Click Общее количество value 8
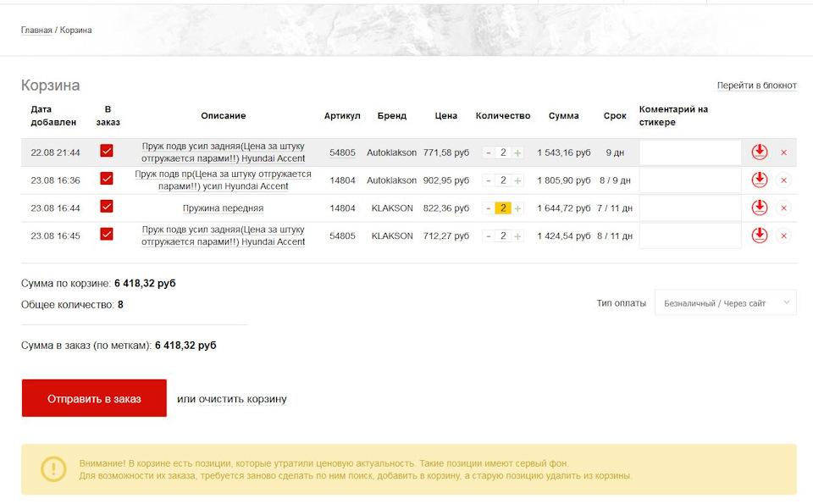This screenshot has height=504, width=813. coord(120,304)
